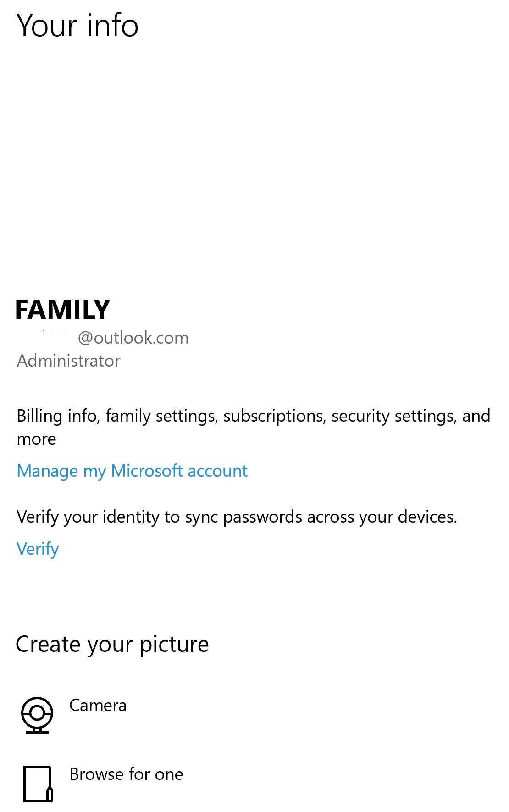The image size is (509, 812).
Task: Select the Verify link under password sync text
Action: coord(37,549)
